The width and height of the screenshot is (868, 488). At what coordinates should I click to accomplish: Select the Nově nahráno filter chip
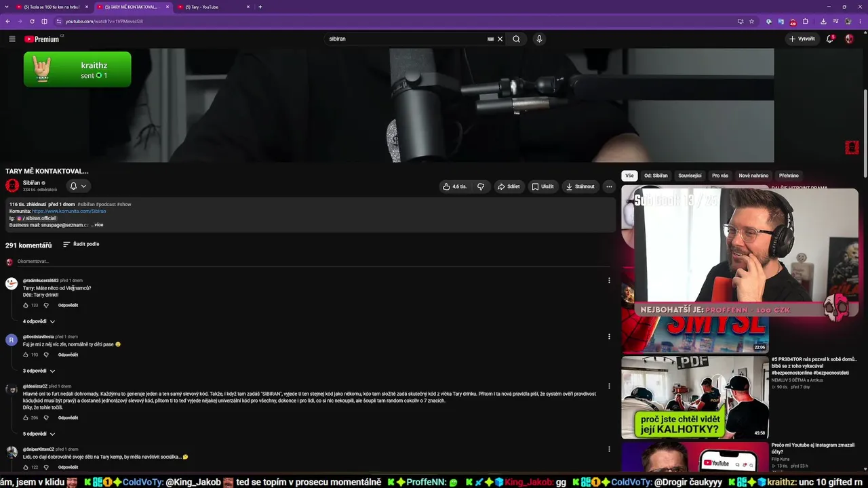[753, 176]
